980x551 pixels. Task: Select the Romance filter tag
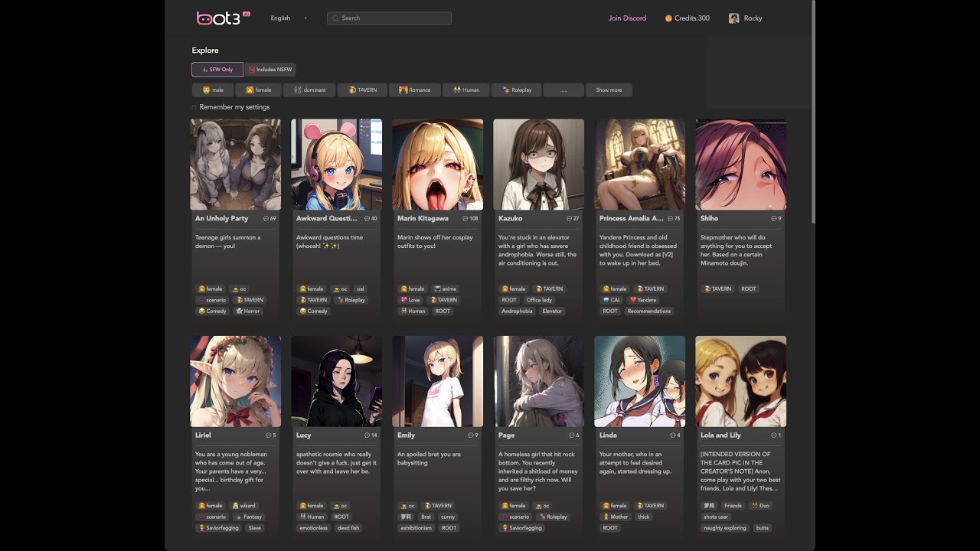(414, 90)
